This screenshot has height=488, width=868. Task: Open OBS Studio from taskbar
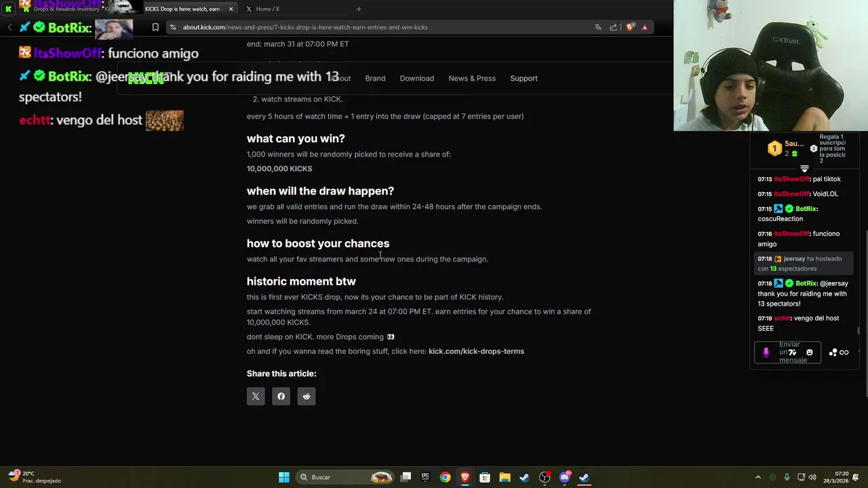click(x=545, y=477)
